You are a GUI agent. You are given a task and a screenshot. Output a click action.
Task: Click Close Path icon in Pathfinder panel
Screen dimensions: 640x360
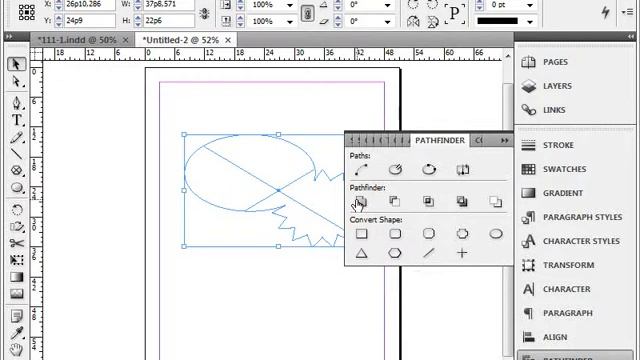(x=429, y=169)
